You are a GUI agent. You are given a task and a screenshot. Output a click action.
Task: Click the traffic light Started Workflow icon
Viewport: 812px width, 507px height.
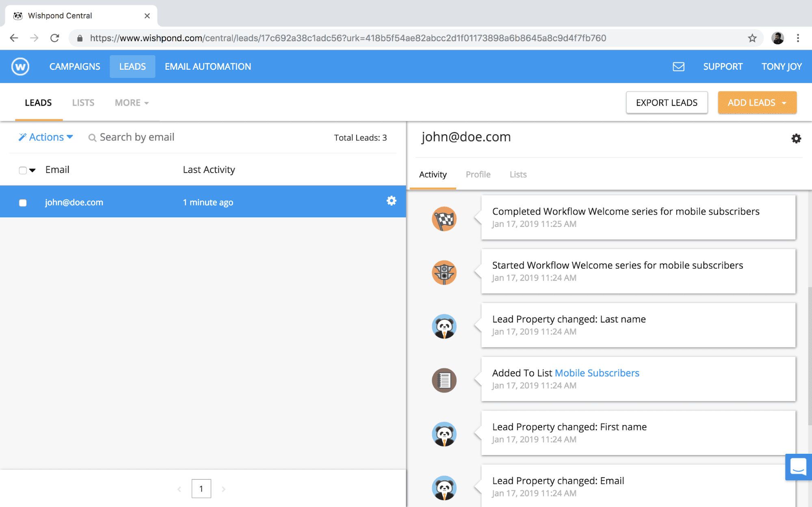pos(444,272)
